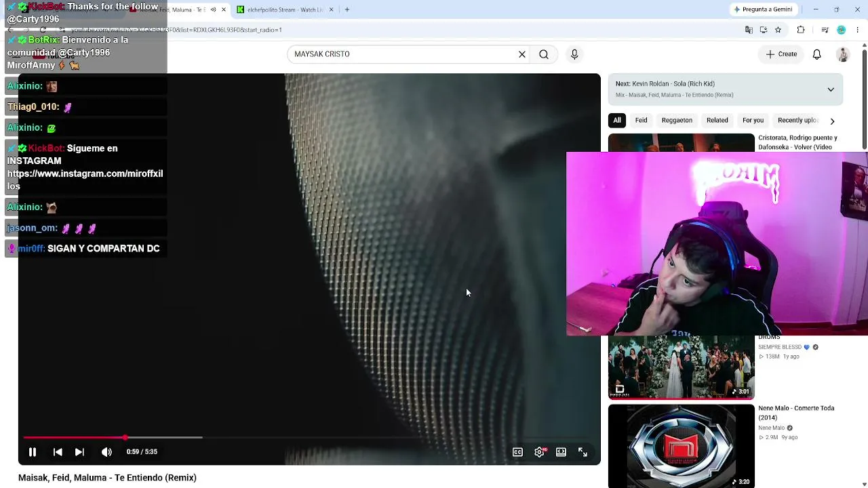Open Chrome profile avatar
Viewport: 868px width, 488px height.
[841, 30]
